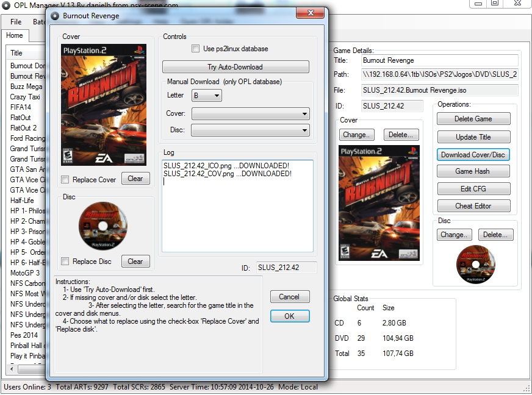The width and height of the screenshot is (532, 395).
Task: Open the manual download Cover dropdown
Action: [250, 113]
